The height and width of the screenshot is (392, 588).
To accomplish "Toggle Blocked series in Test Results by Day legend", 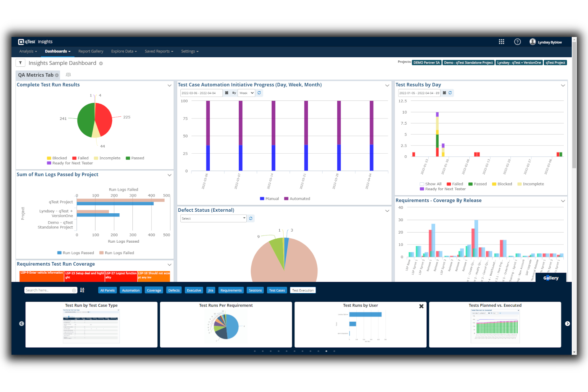I will point(502,184).
